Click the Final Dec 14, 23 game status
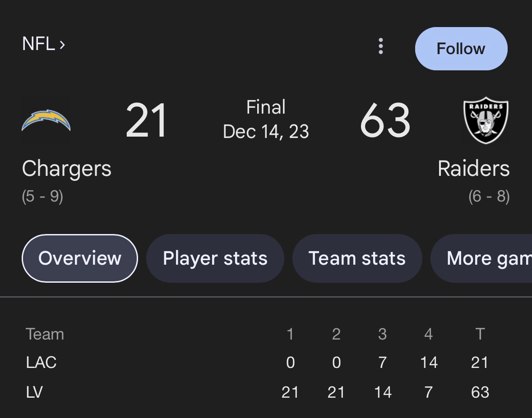The image size is (532, 418). click(x=266, y=119)
